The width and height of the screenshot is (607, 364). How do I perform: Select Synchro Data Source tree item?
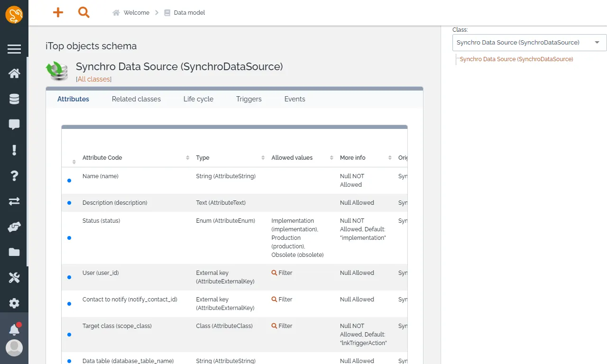point(516,59)
